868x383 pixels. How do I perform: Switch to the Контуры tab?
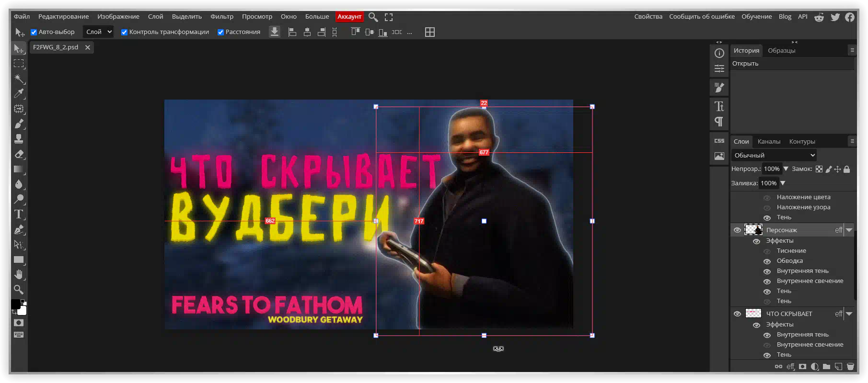tap(802, 142)
